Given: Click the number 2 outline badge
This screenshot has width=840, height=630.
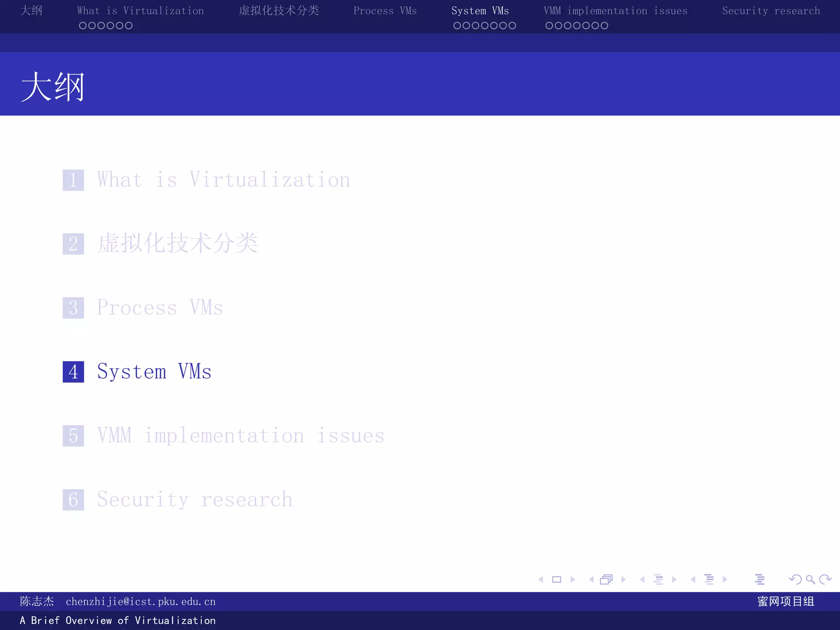Looking at the screenshot, I should click(x=73, y=244).
